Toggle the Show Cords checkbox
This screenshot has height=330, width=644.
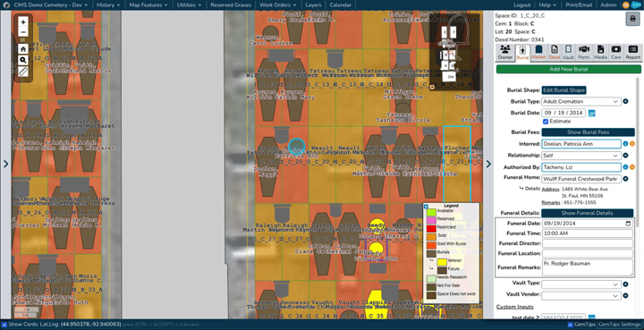pos(4,325)
